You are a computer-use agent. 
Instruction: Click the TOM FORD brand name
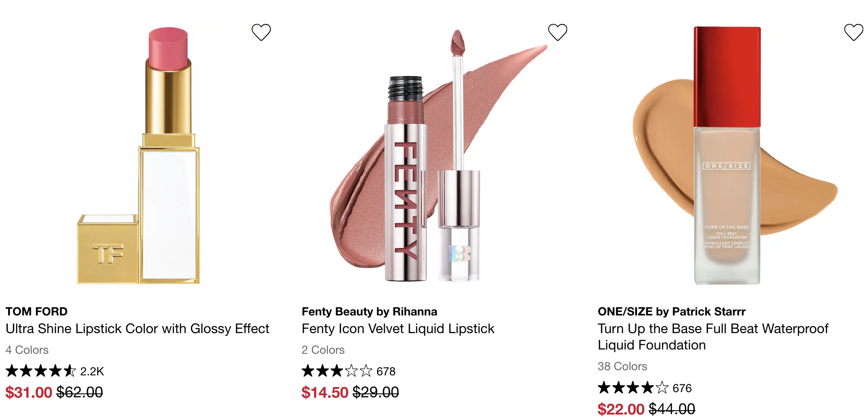[x=37, y=312]
